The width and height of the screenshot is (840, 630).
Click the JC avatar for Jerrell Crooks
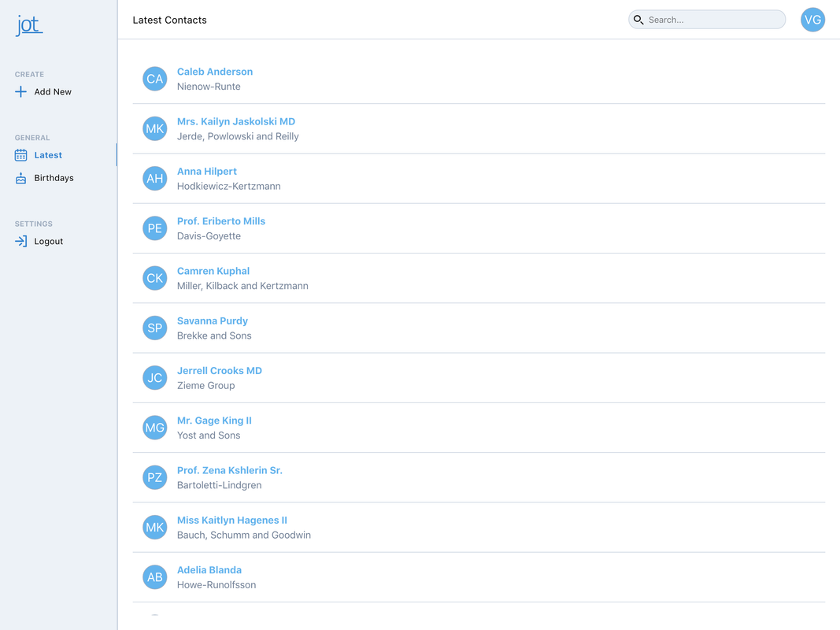155,378
